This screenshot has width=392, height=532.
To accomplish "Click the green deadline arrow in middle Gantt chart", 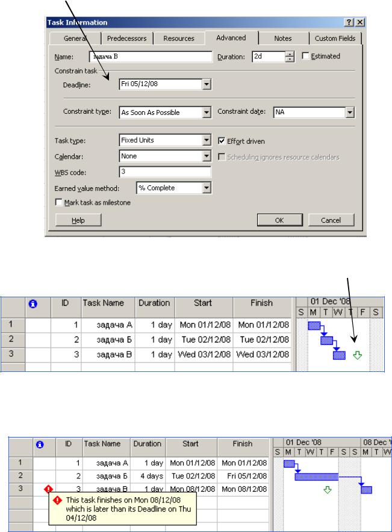I will [x=358, y=355].
